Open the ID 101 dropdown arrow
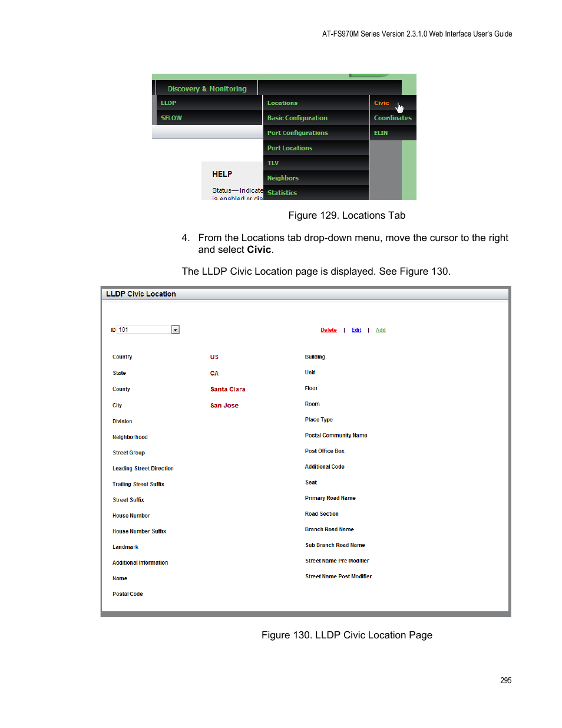 176,330
